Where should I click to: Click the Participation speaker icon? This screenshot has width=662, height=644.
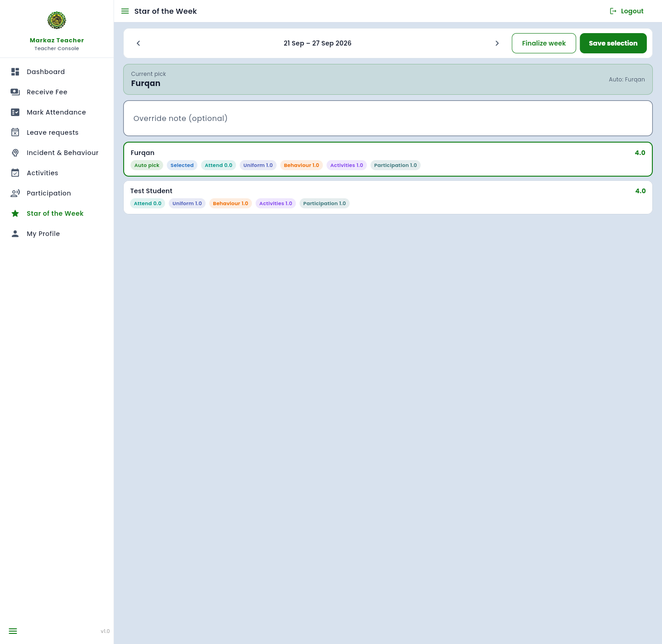pyautogui.click(x=15, y=193)
